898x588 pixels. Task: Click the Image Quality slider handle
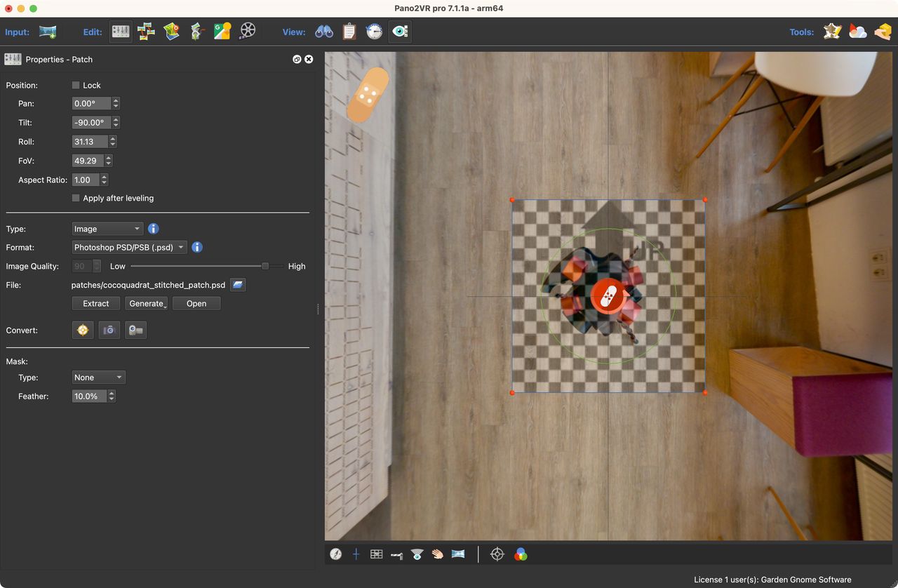point(265,266)
